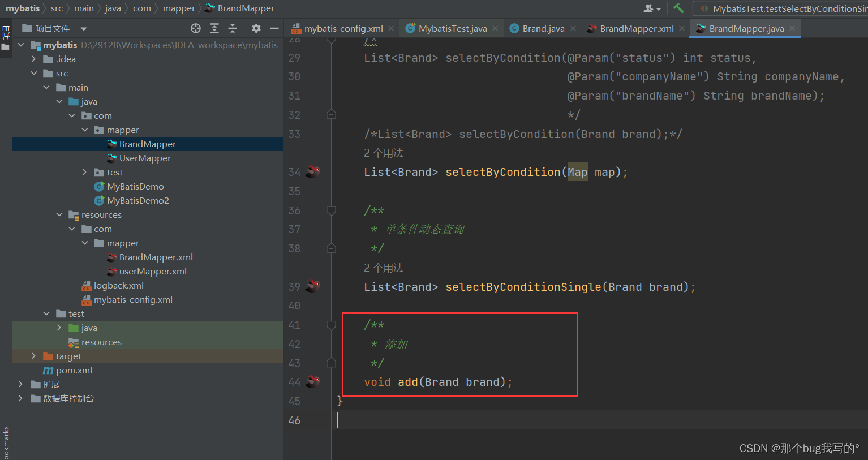This screenshot has width=868, height=460.
Task: Click the src breadcrumb in navigation bar
Action: tap(57, 8)
